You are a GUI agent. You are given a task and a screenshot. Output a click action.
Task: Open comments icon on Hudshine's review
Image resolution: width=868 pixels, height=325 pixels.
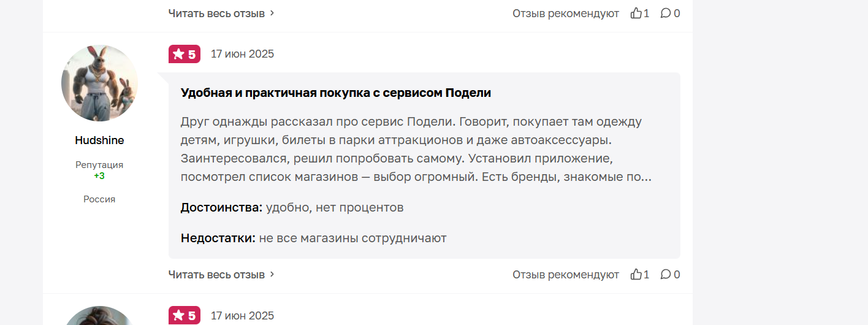coord(666,274)
